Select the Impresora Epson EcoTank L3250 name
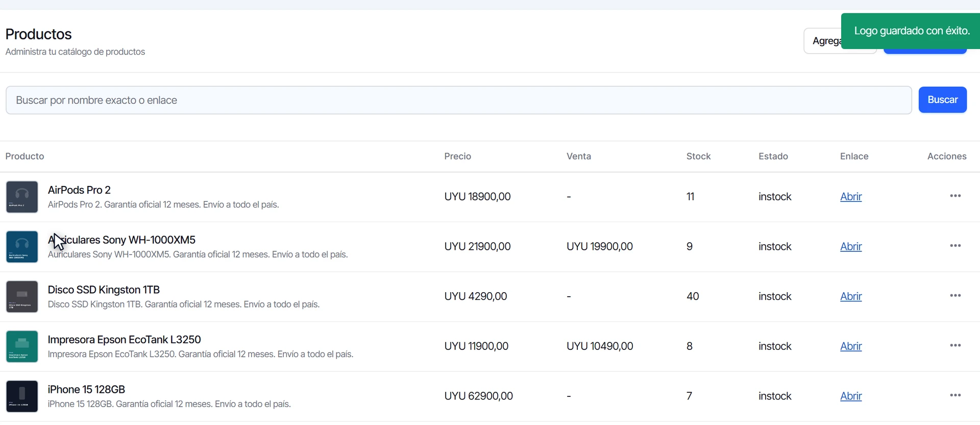980x425 pixels. (x=124, y=340)
